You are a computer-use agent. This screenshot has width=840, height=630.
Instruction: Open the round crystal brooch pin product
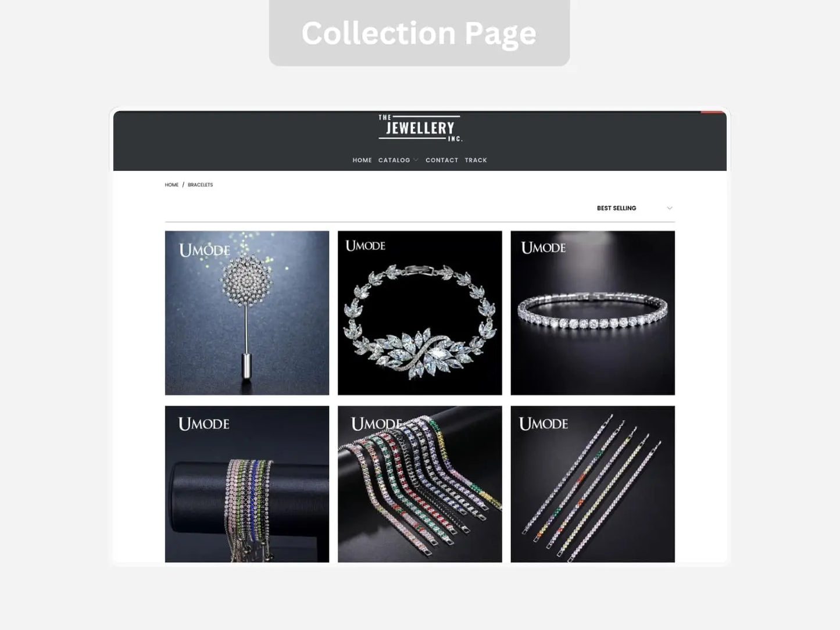click(x=247, y=313)
